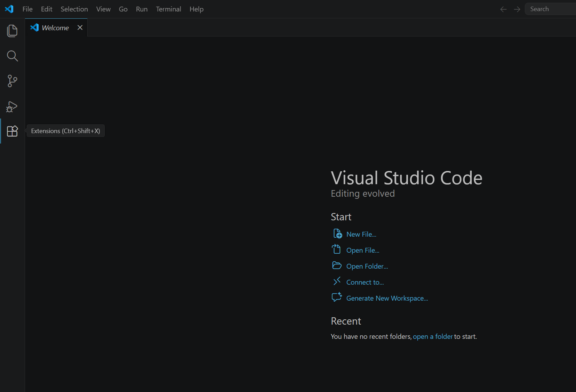Open the File menu
Viewport: 576px width, 392px height.
(x=27, y=9)
